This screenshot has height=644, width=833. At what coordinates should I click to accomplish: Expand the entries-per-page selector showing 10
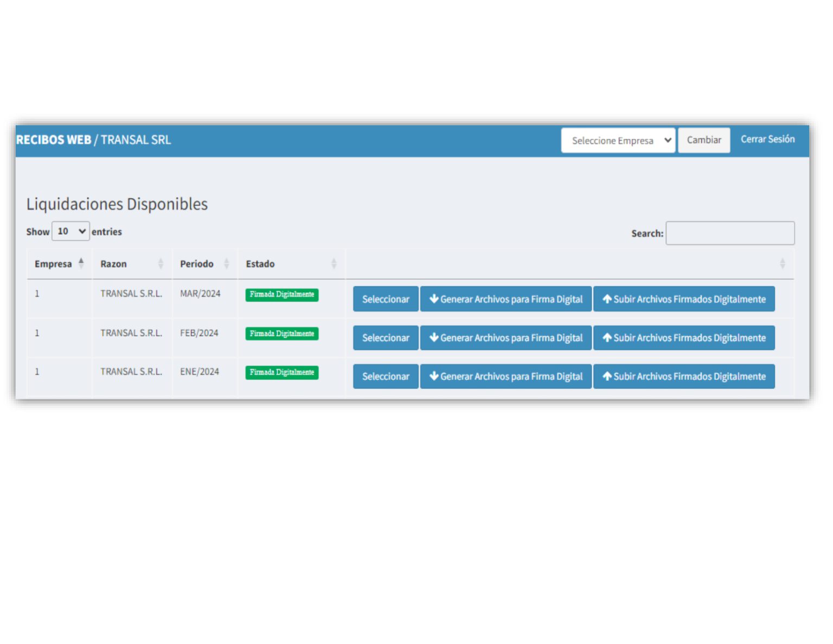click(x=71, y=231)
